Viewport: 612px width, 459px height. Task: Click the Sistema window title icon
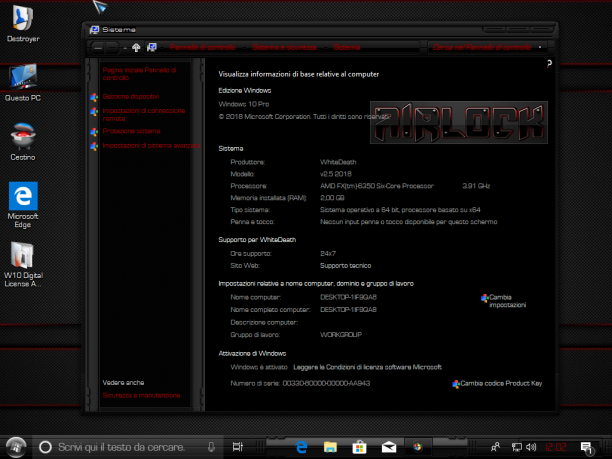point(94,30)
